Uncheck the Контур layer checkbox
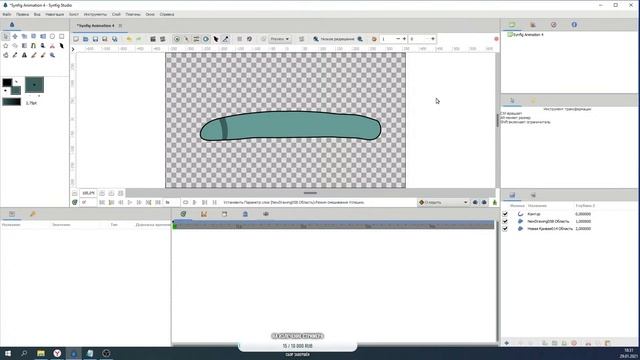640x360 pixels. tap(505, 214)
